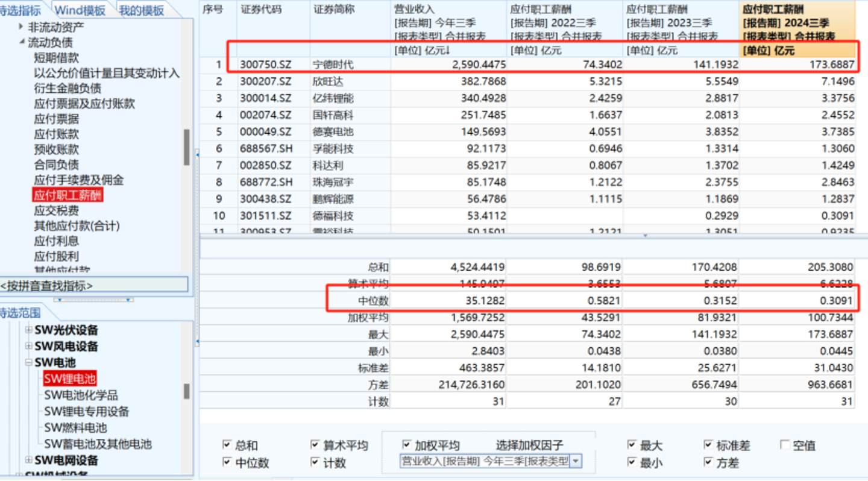Uncheck the 总和 checkbox
868x481 pixels.
click(227, 445)
